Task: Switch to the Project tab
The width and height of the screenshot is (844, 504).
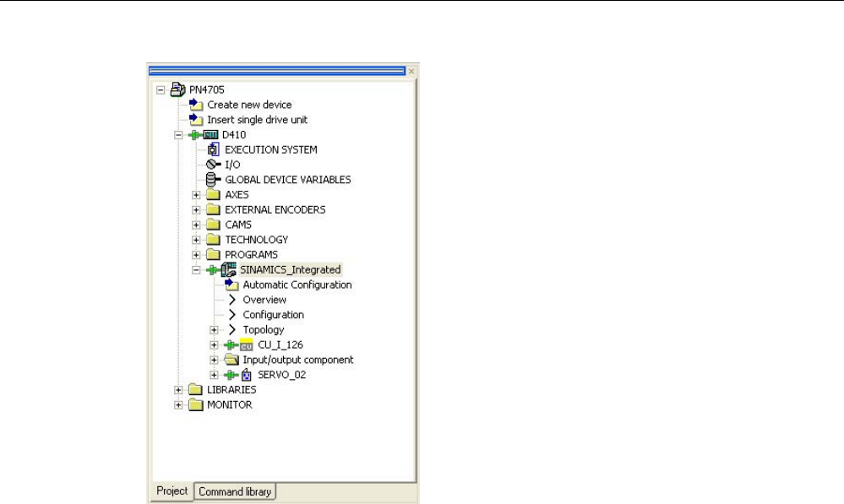Action: pyautogui.click(x=172, y=491)
